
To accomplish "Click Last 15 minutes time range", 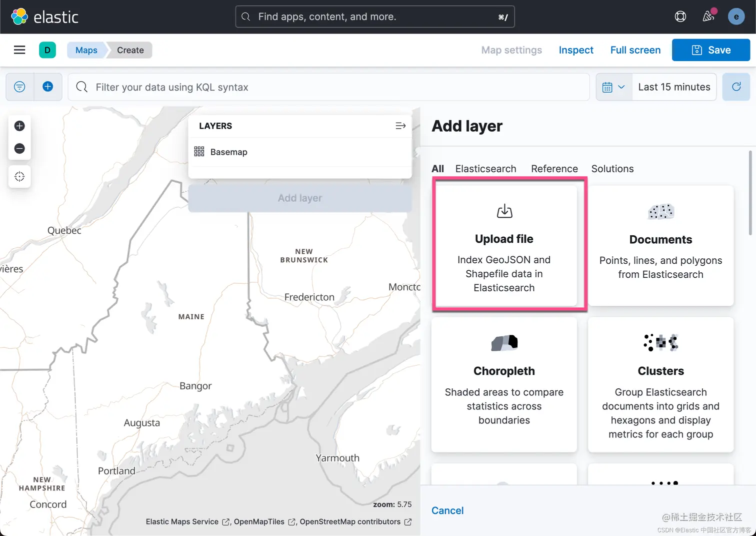I will [674, 87].
